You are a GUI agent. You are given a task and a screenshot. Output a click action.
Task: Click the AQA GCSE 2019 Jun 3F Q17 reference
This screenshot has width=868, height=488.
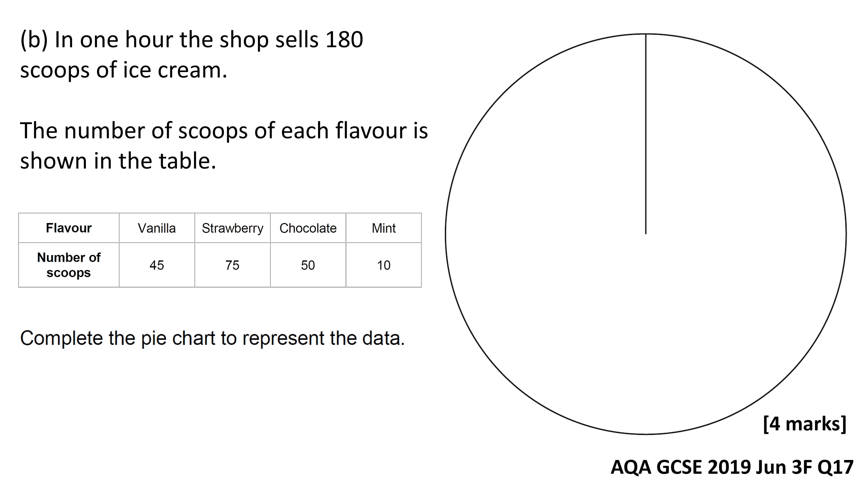coord(732,467)
